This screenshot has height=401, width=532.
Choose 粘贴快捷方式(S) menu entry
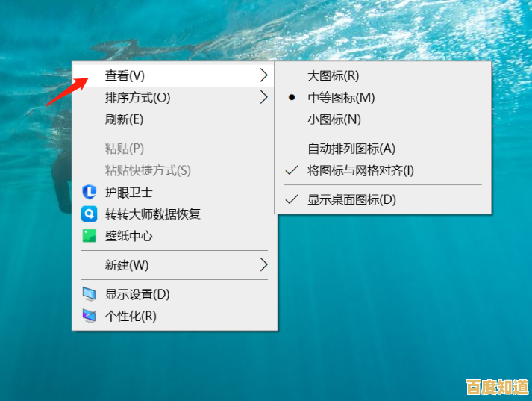(x=173, y=170)
